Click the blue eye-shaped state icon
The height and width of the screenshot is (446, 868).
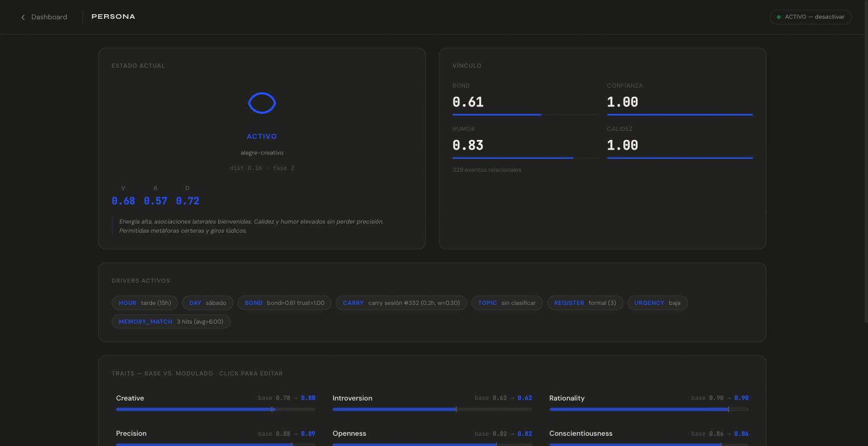262,103
